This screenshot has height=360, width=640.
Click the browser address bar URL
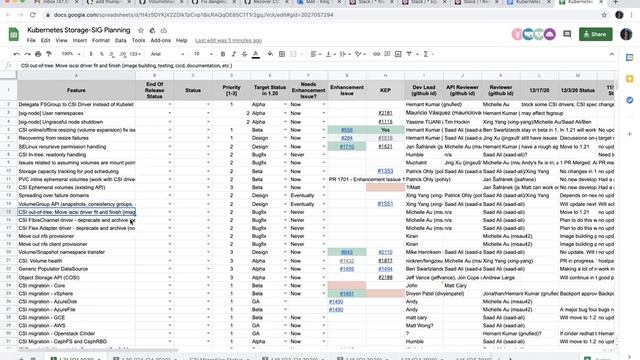tap(193, 15)
